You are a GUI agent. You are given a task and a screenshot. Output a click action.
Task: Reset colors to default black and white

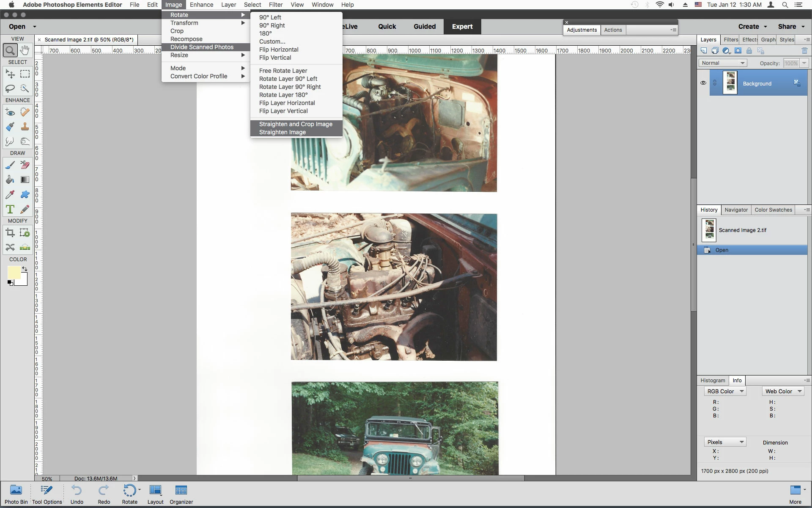[x=10, y=283]
